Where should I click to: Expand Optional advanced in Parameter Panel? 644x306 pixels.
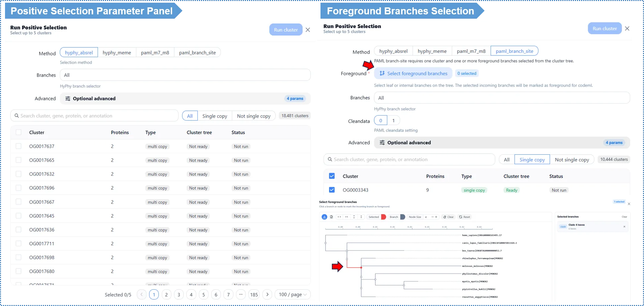[x=185, y=99]
